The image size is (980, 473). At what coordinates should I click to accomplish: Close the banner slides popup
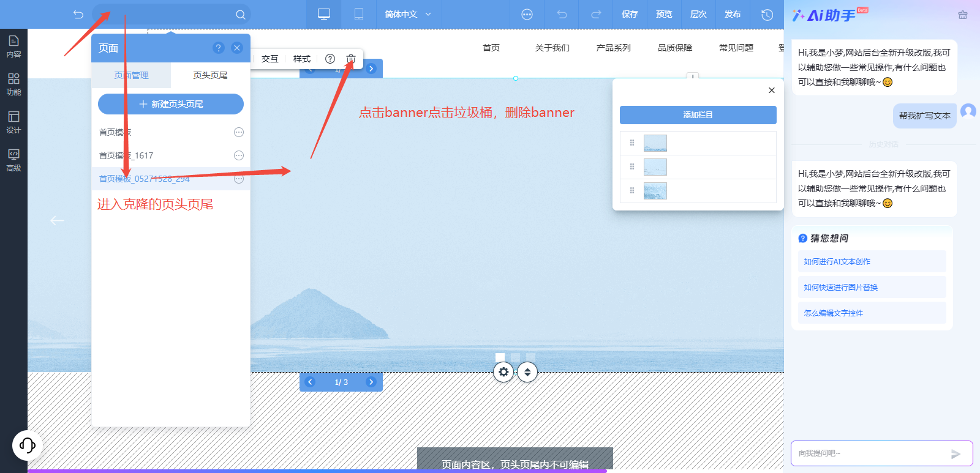pos(772,90)
